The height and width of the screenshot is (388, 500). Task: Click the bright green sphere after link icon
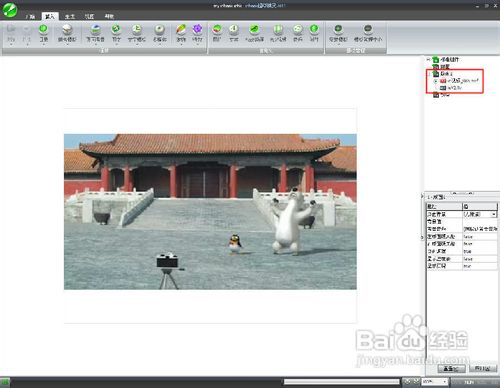coord(314,29)
